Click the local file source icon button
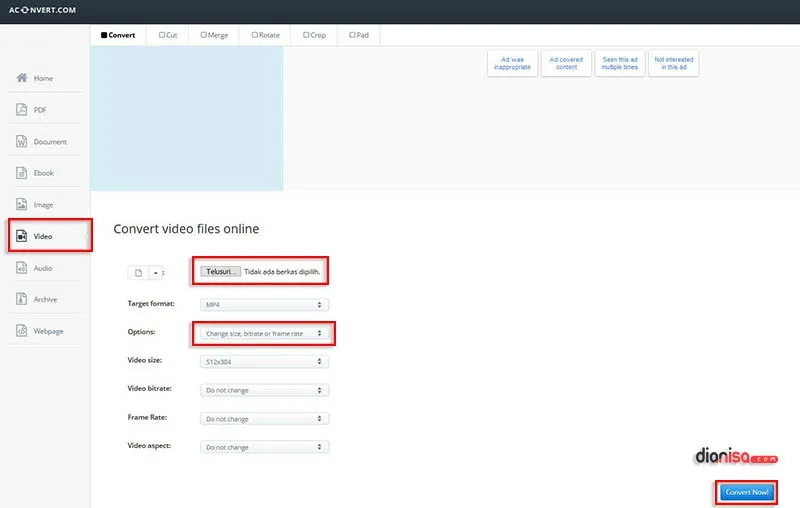The image size is (800, 508). [139, 273]
